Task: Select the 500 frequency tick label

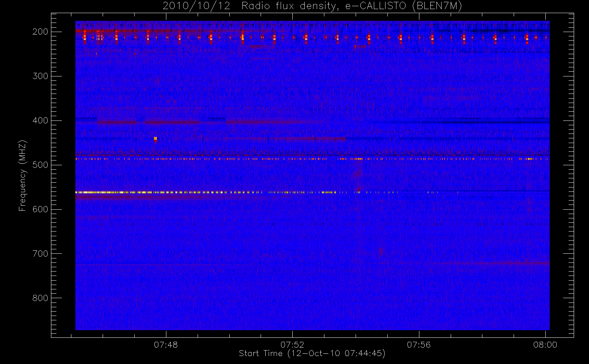Action: pos(40,165)
